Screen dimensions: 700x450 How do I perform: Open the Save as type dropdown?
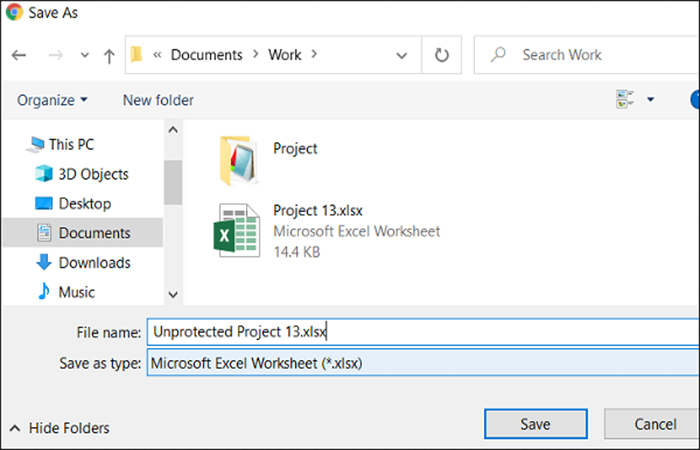click(x=423, y=363)
